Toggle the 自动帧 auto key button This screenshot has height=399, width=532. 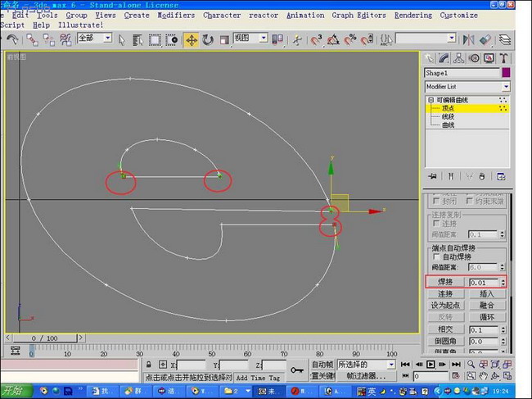[322, 365]
